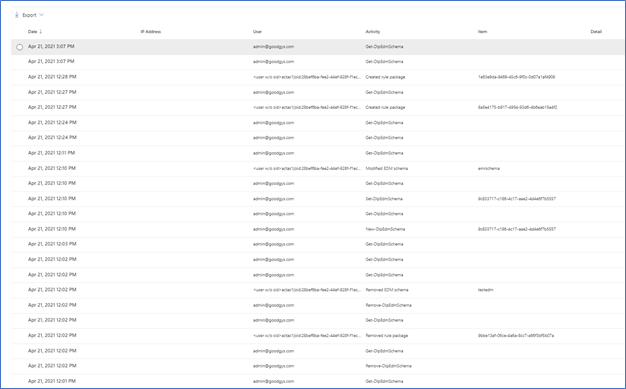Click the item ID in the New-DlpEdmSchema row
The image size is (626, 389).
click(517, 229)
